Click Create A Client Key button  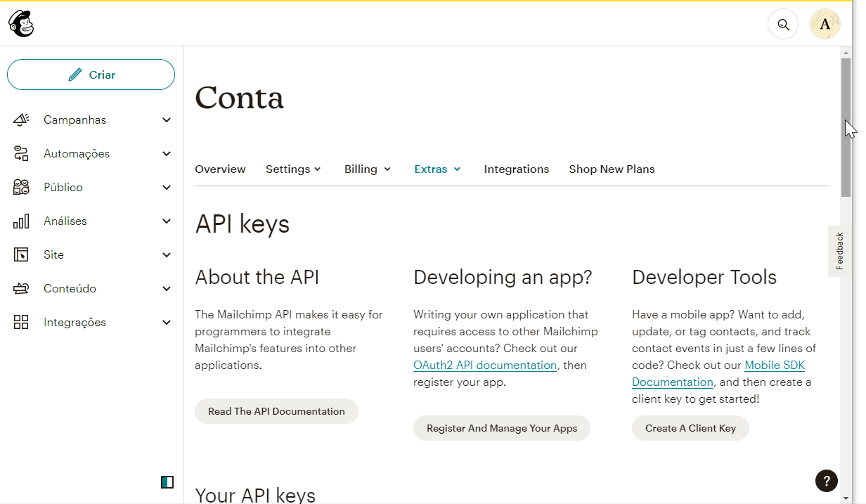[690, 428]
